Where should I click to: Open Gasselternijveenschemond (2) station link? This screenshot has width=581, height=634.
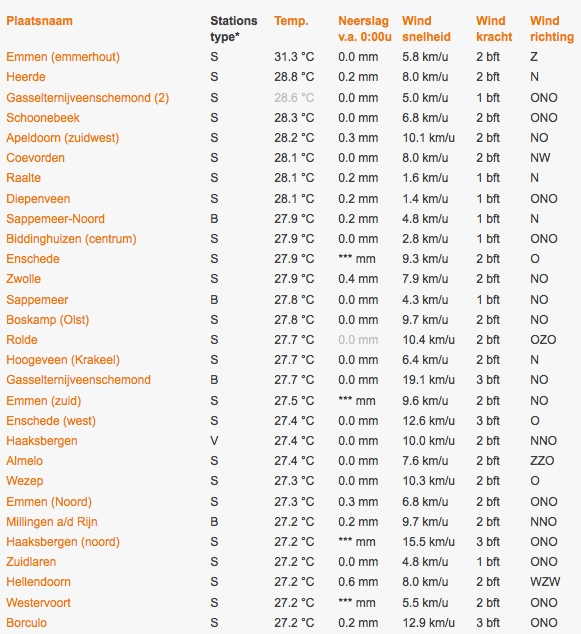coord(88,98)
